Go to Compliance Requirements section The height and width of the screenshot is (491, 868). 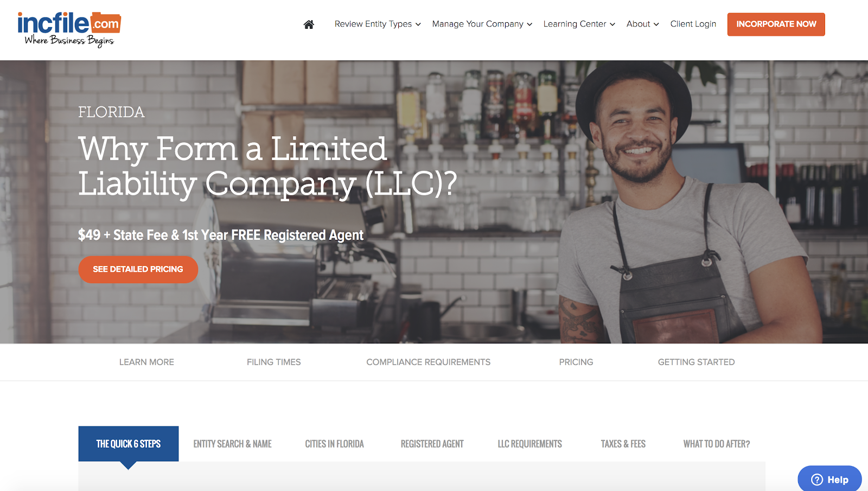pos(428,362)
